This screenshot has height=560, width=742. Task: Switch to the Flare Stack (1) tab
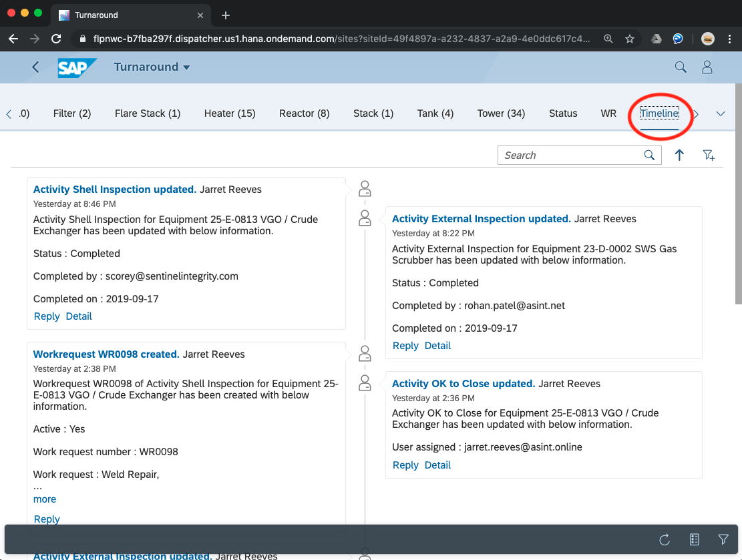pyautogui.click(x=148, y=113)
